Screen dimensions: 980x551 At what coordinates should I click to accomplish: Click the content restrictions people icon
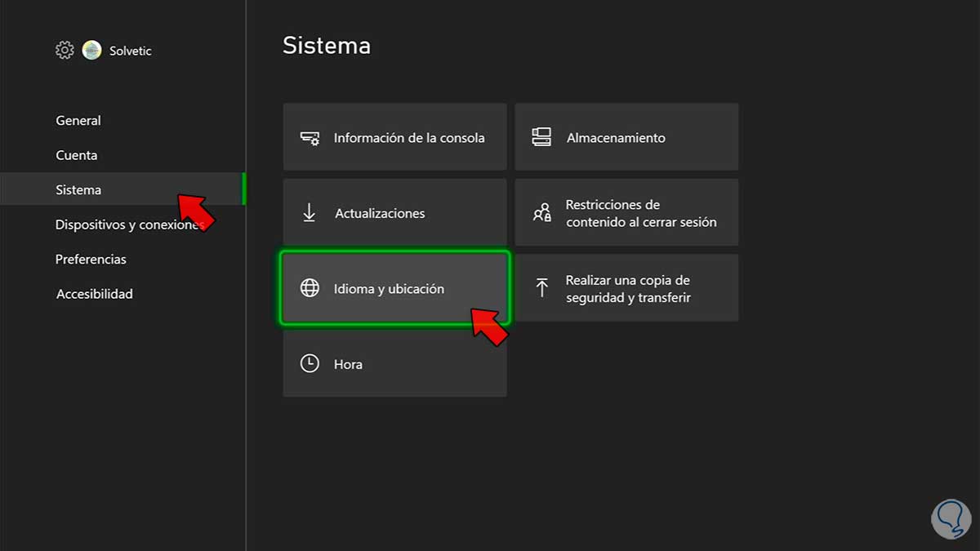coord(542,213)
